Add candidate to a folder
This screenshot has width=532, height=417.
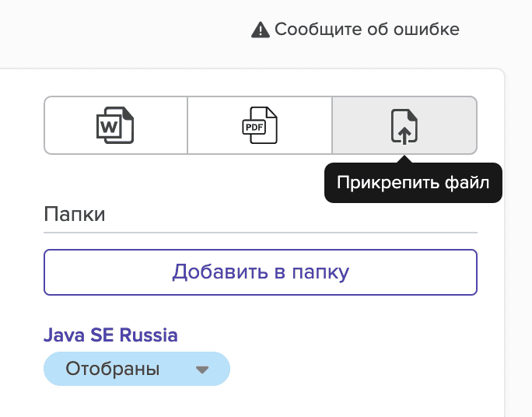(x=260, y=272)
